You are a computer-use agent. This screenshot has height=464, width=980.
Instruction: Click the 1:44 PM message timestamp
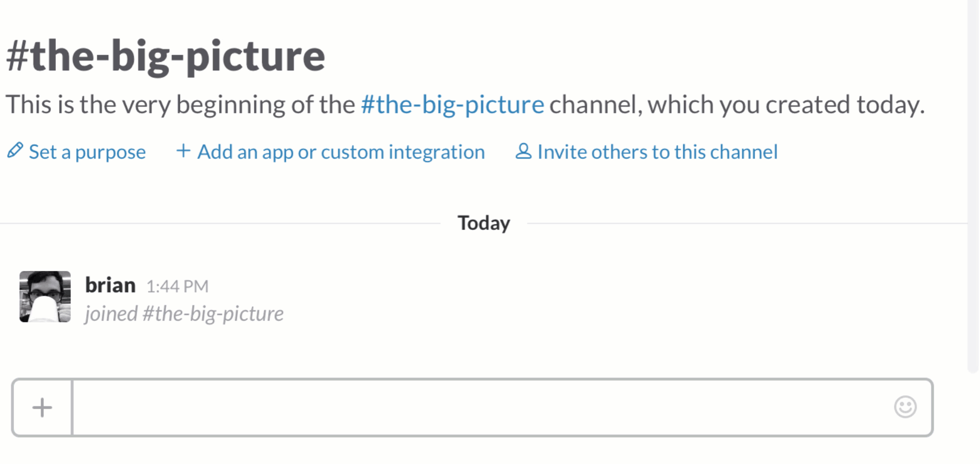tap(177, 286)
